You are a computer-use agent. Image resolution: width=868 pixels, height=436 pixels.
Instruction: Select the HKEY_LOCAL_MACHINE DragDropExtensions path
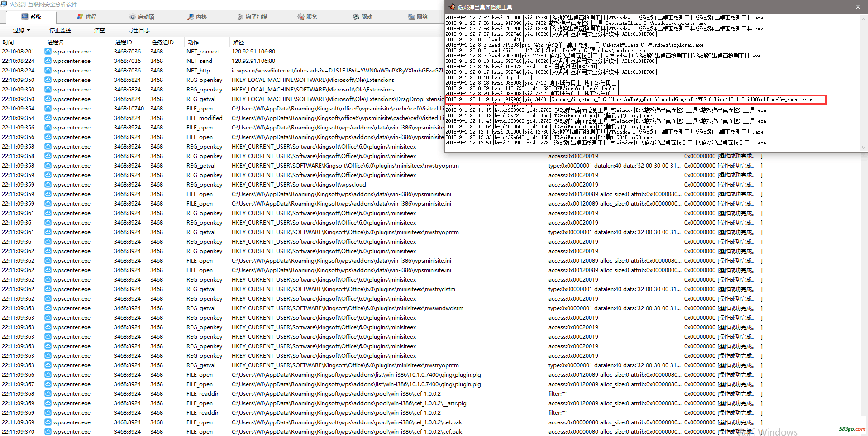tap(338, 99)
